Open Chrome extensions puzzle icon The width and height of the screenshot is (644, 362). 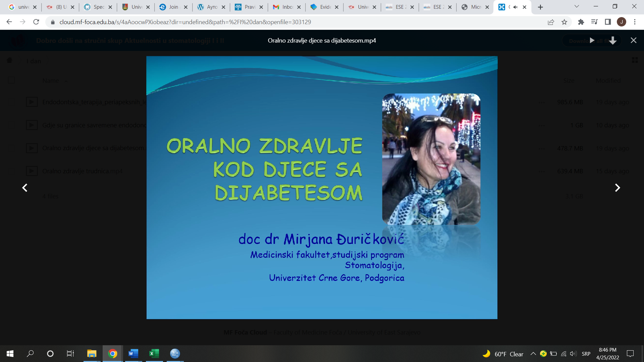(x=581, y=22)
